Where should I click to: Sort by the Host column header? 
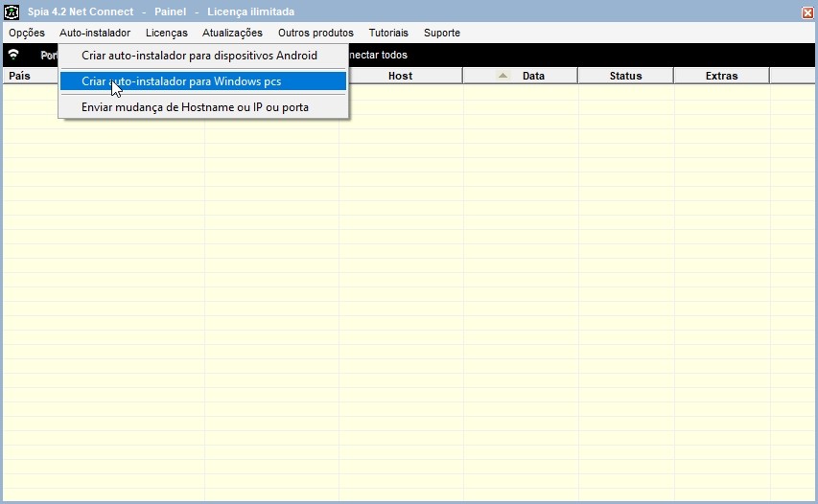(x=401, y=76)
